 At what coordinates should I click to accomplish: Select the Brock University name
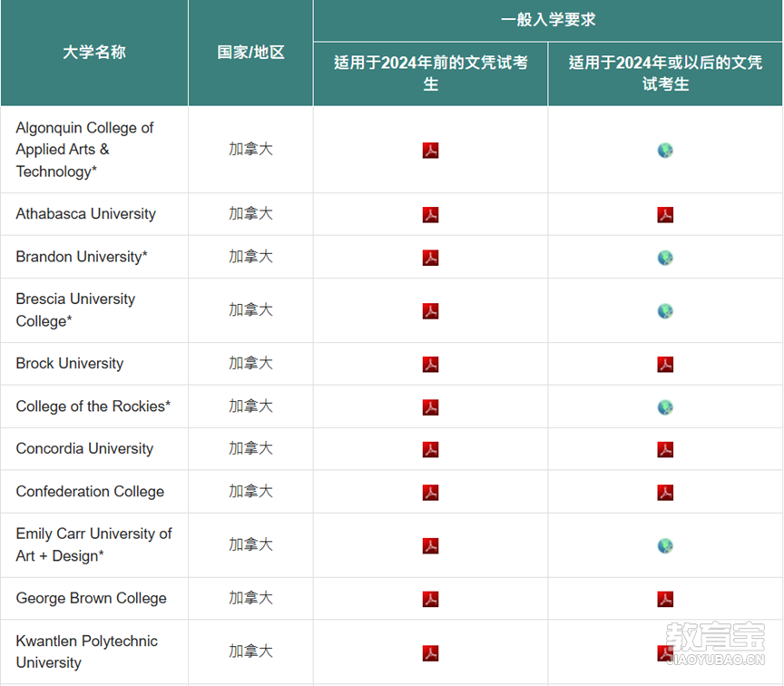tap(70, 364)
